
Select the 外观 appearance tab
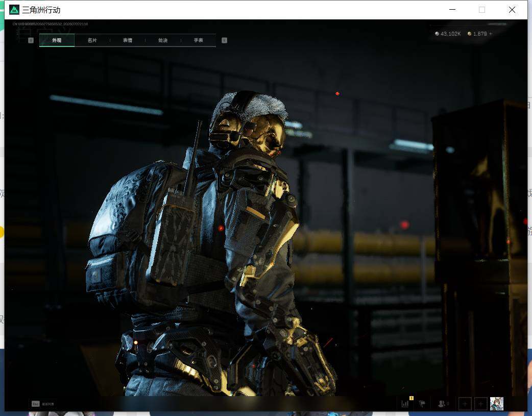pyautogui.click(x=57, y=40)
